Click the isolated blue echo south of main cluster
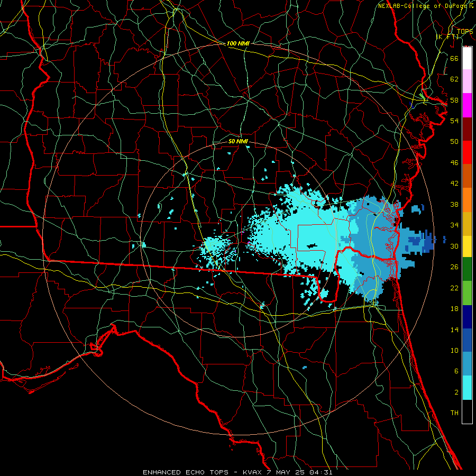 click(305, 368)
